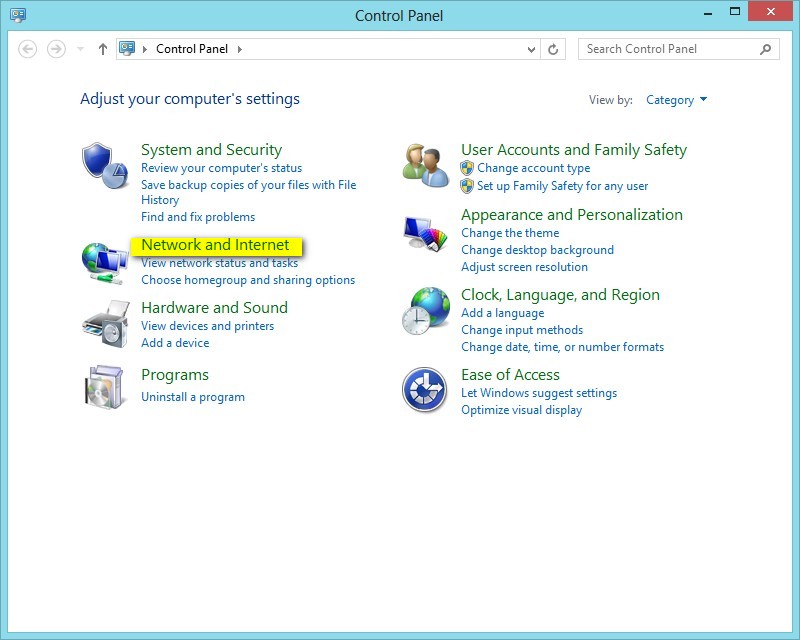Click shield icon beside Change account type

(x=467, y=168)
